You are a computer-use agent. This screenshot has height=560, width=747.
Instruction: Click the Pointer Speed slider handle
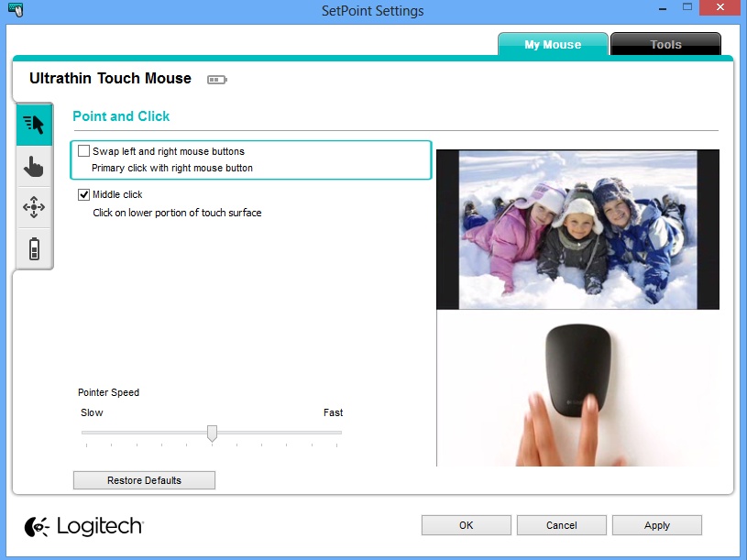(x=212, y=434)
